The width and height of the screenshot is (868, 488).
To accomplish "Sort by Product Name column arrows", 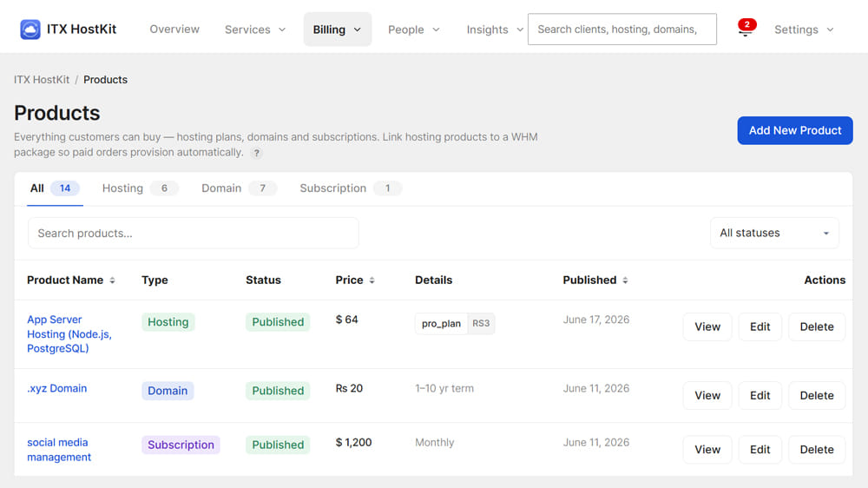I will point(112,280).
